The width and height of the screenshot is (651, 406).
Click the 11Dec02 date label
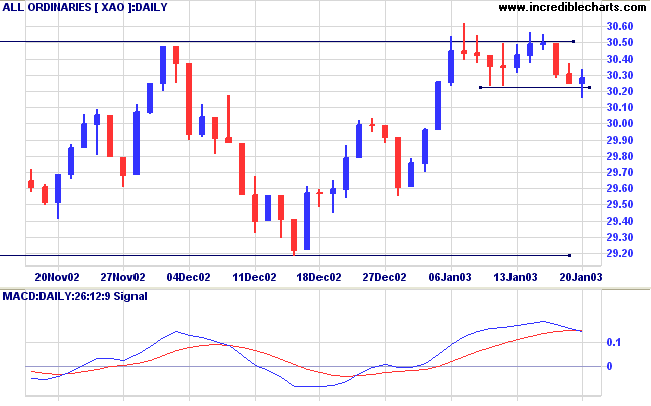[254, 277]
